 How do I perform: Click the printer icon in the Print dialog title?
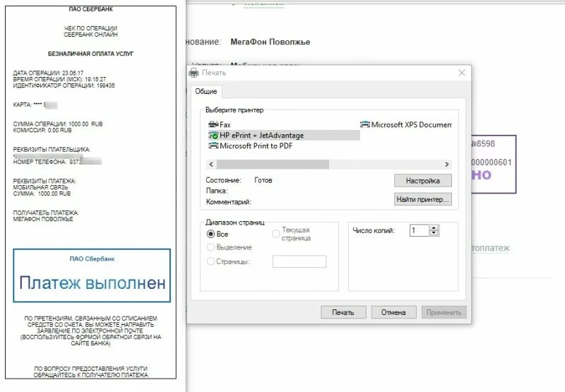pyautogui.click(x=194, y=73)
